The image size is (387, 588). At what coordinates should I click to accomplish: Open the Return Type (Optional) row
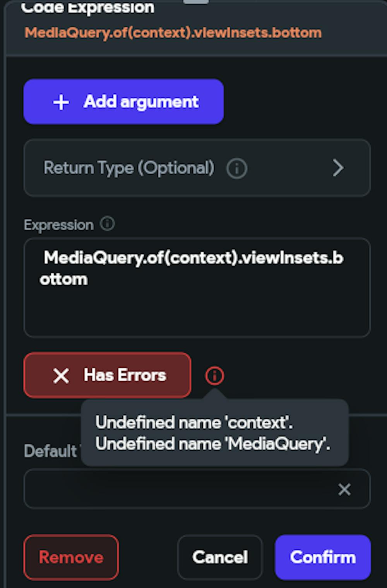(128, 168)
